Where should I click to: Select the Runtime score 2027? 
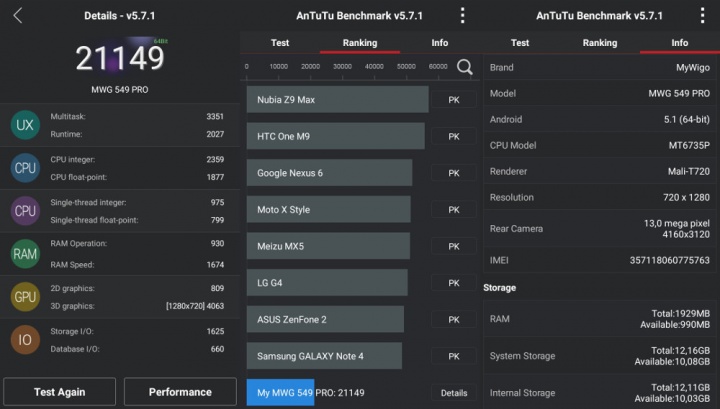pyautogui.click(x=215, y=134)
